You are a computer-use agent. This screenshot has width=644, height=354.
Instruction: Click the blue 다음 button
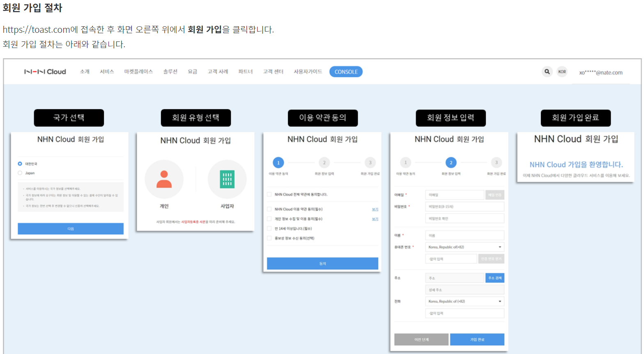(x=71, y=229)
